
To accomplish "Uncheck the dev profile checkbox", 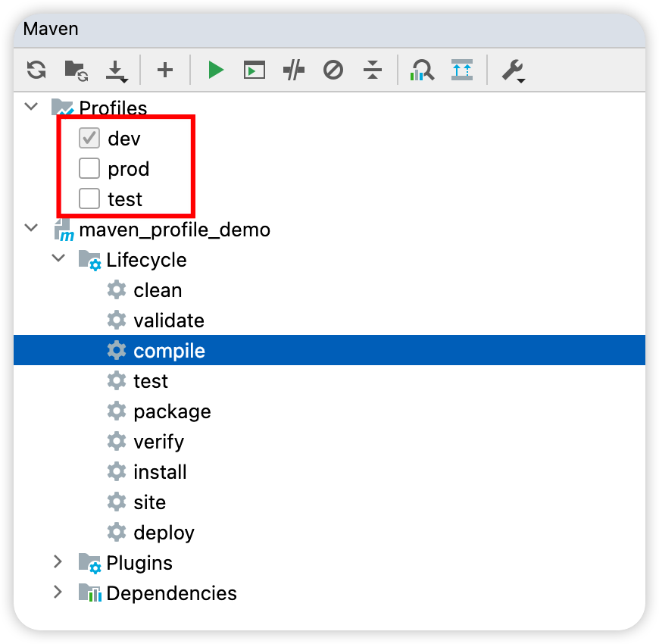I will (89, 139).
